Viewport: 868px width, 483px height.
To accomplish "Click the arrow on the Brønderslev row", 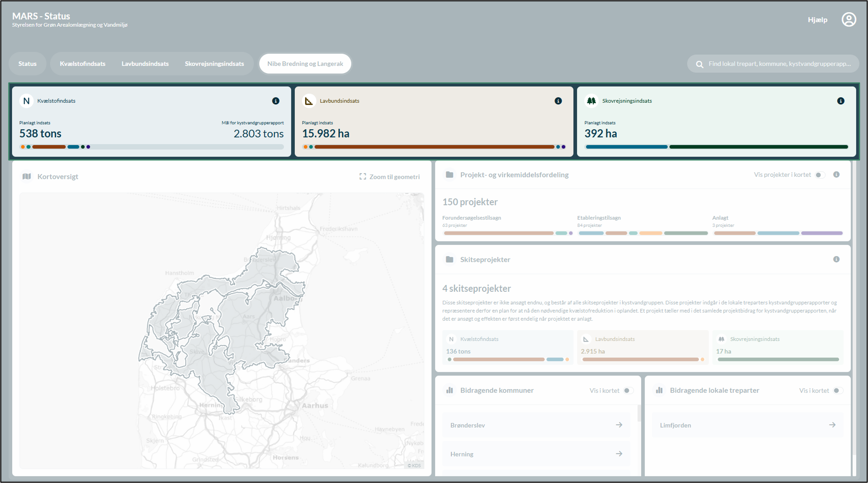I will (619, 425).
